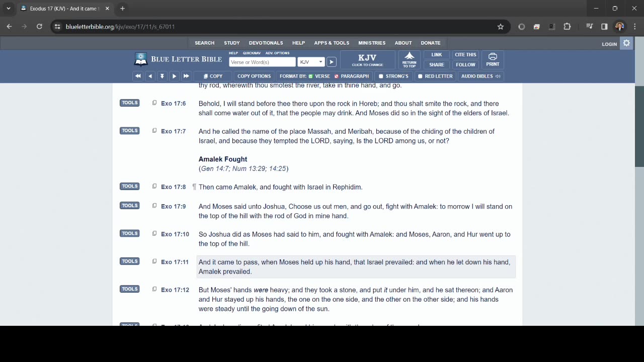Open a new browser tab

pos(122,9)
